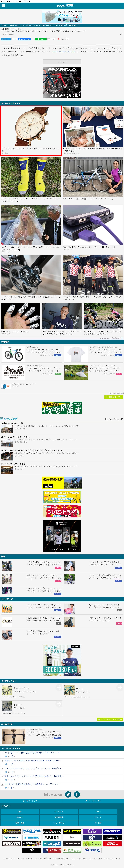Share article via Tweet button
Viewport: 124px width, 868px height.
click(x=6, y=39)
